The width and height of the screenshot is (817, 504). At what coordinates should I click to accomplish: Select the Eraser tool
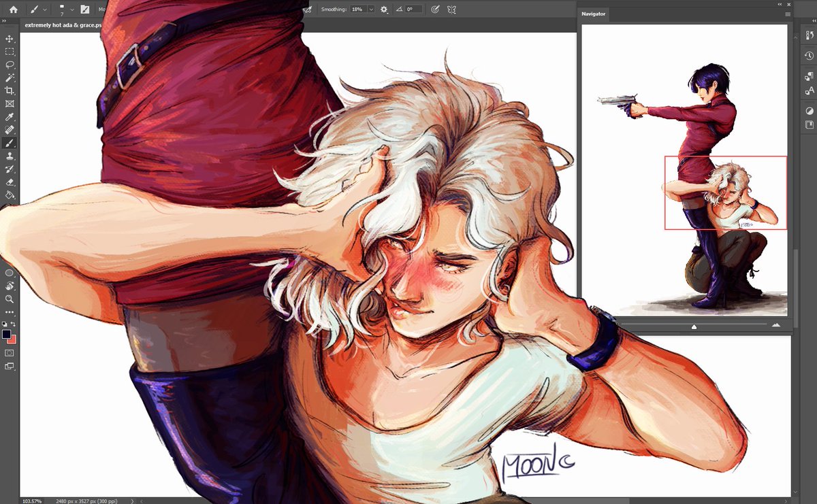(10, 182)
